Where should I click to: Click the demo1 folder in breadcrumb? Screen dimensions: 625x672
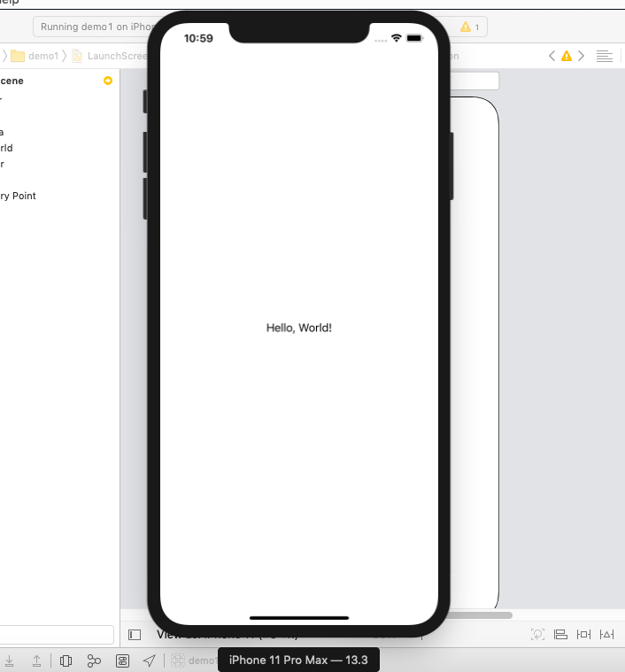coord(35,56)
